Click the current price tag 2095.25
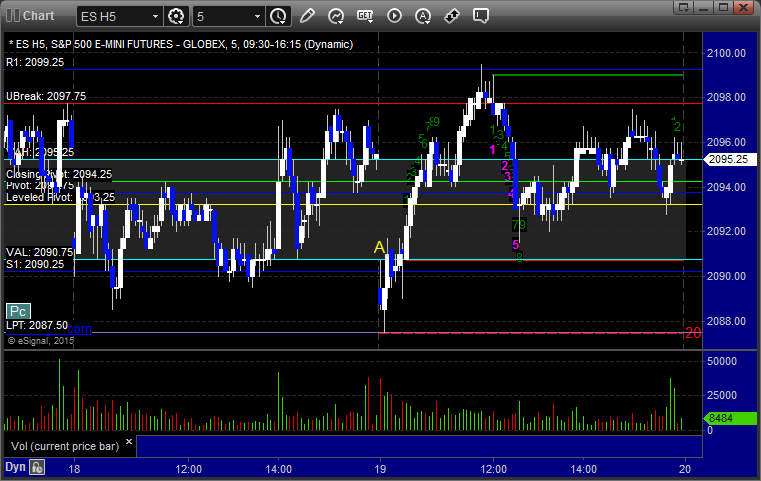 pyautogui.click(x=730, y=160)
